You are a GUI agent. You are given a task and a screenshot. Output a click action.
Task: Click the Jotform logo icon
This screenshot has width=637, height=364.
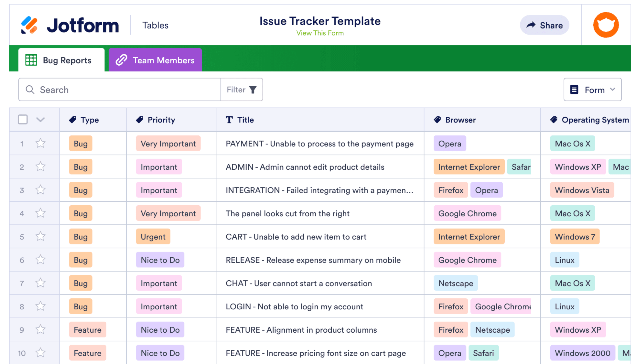(x=29, y=25)
